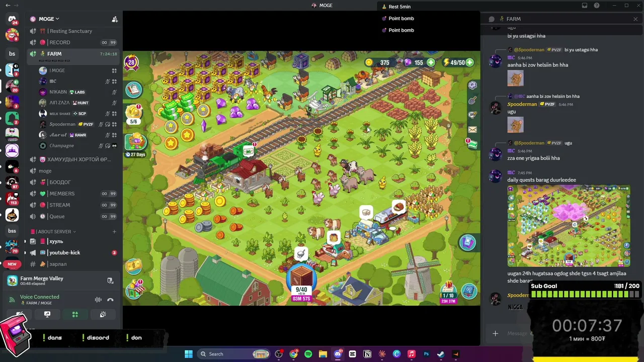
Task: Join the Queue voice channel
Action: 73,216
